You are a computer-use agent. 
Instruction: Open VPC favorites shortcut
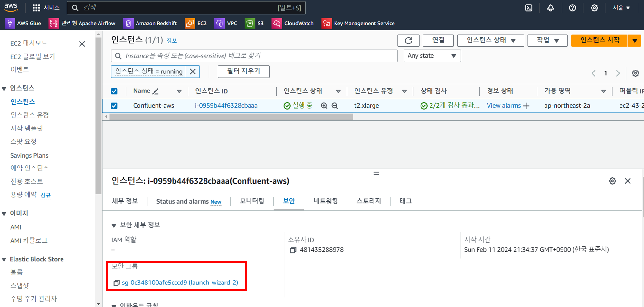[x=226, y=23]
